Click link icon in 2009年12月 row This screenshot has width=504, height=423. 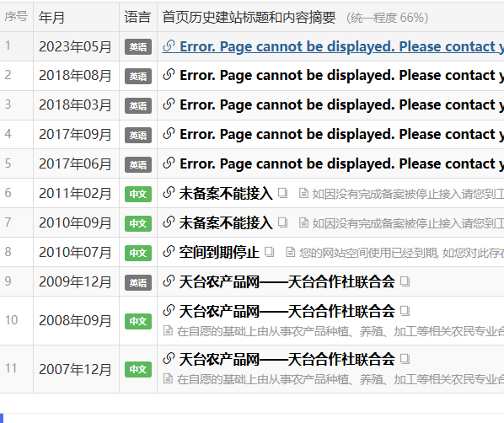coord(169,281)
